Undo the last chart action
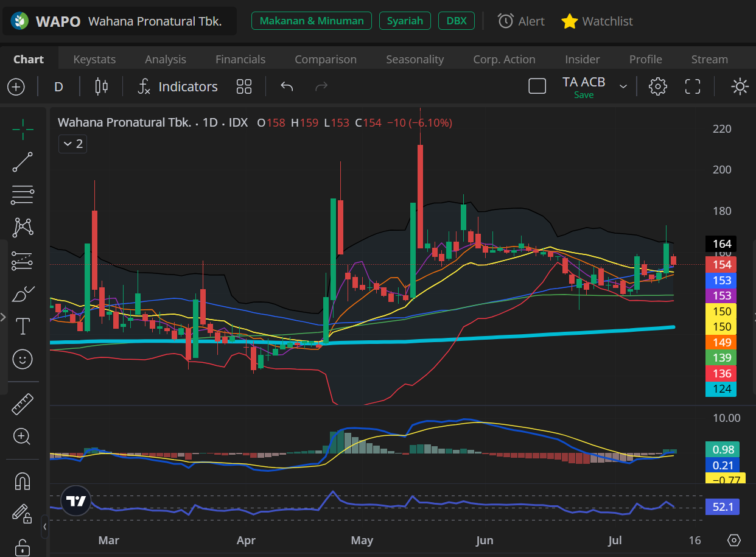Screen dimensions: 756x557 click(x=287, y=86)
